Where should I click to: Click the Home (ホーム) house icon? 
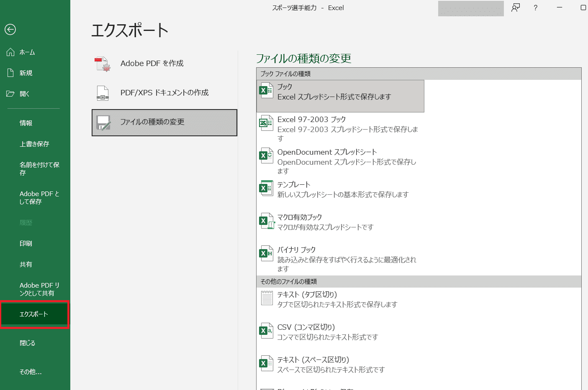coord(10,52)
